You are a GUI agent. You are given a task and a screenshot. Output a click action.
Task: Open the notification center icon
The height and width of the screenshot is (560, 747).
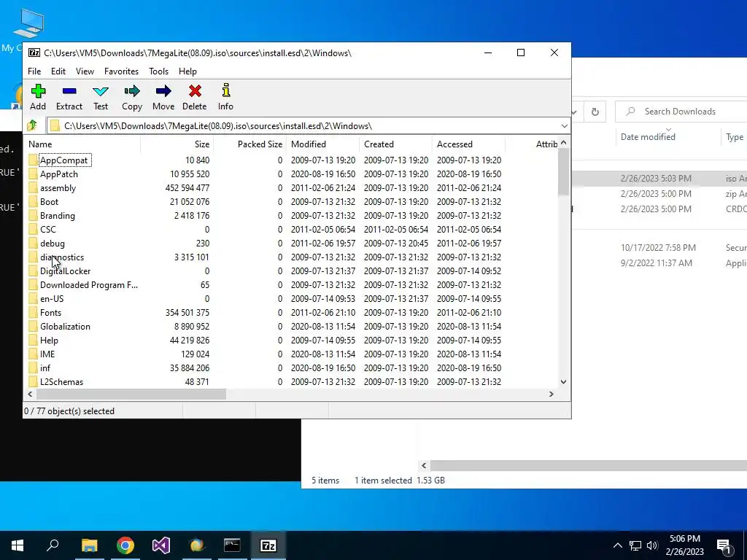[724, 545]
